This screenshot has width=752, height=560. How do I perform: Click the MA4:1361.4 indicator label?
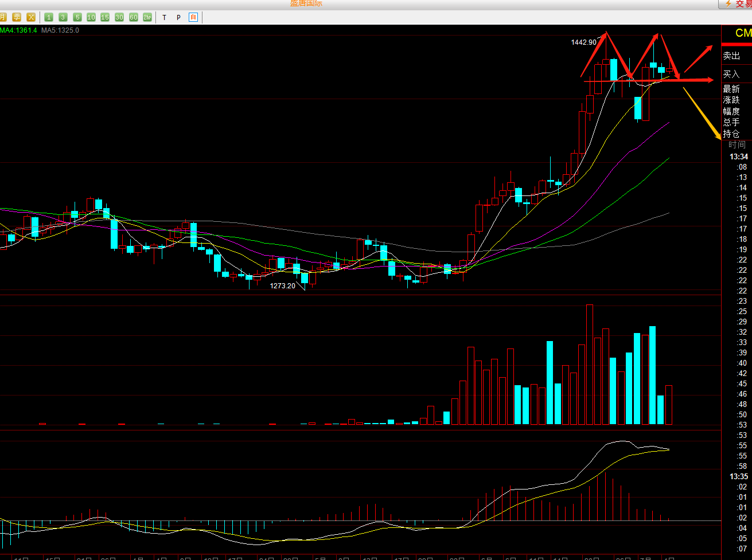point(18,30)
